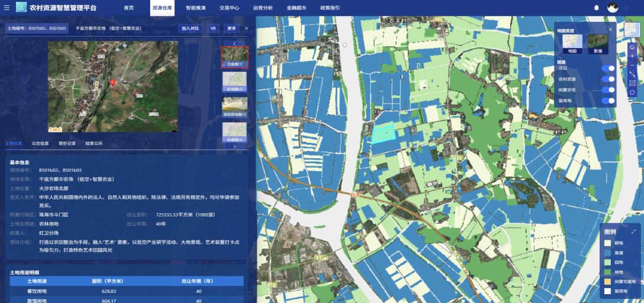Switch to the 竞价记录 tab
The image size is (644, 303).
pyautogui.click(x=67, y=143)
